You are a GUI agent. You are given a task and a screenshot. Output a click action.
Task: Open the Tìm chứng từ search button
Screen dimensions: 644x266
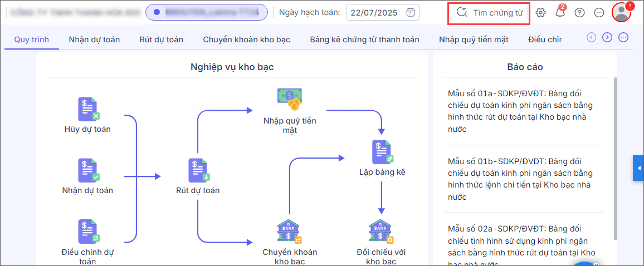489,13
